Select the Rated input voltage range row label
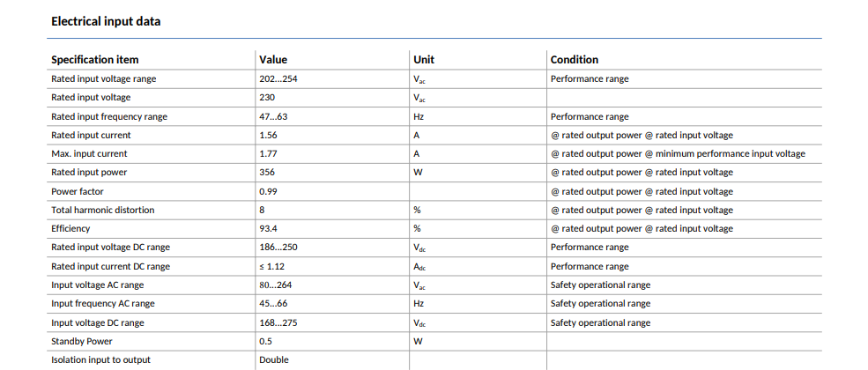 (x=103, y=78)
